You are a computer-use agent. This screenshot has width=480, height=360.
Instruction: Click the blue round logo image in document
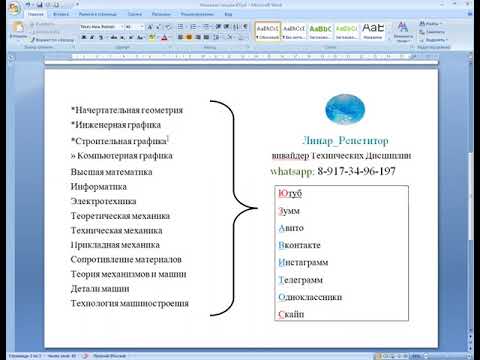[x=345, y=109]
